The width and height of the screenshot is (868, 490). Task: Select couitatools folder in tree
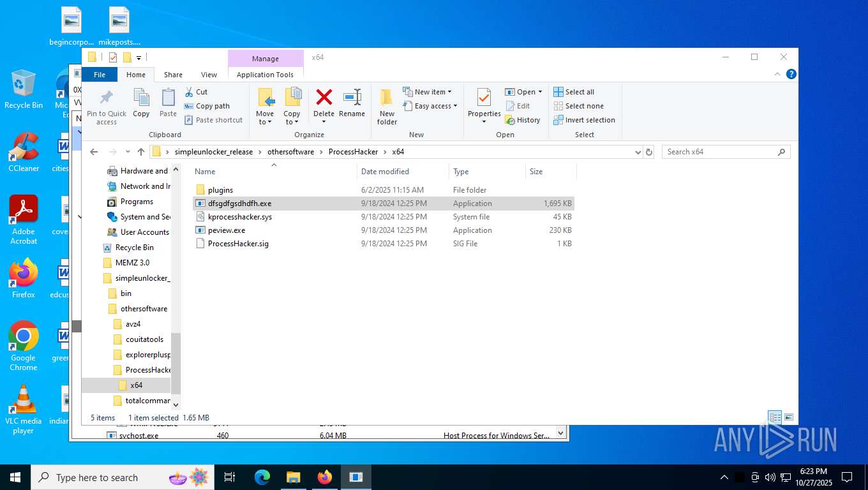(144, 339)
